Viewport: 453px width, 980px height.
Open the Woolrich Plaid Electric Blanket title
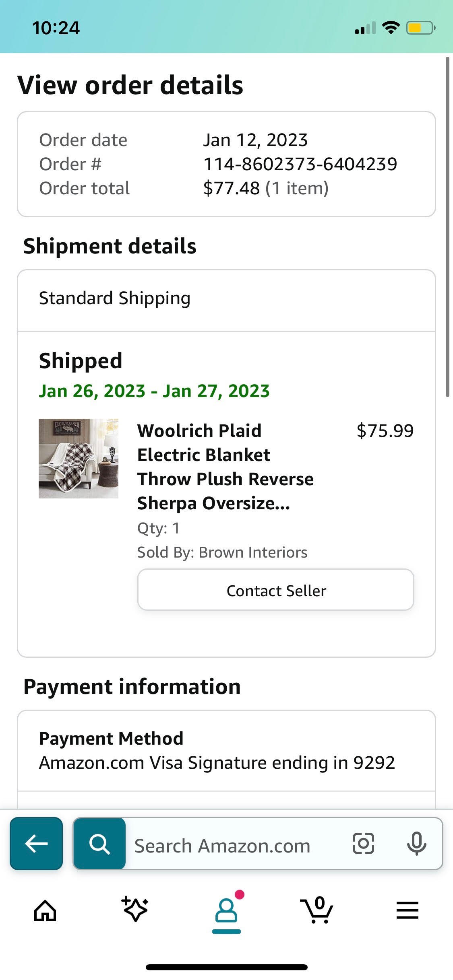click(x=225, y=467)
